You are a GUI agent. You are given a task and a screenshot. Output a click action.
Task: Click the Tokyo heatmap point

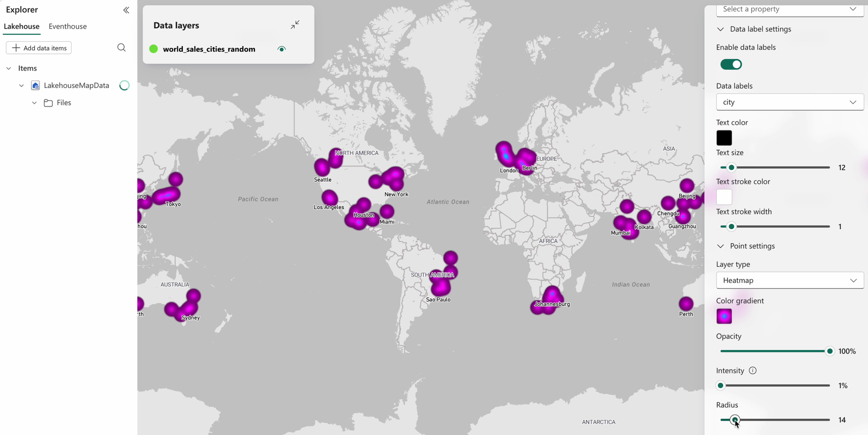click(167, 196)
